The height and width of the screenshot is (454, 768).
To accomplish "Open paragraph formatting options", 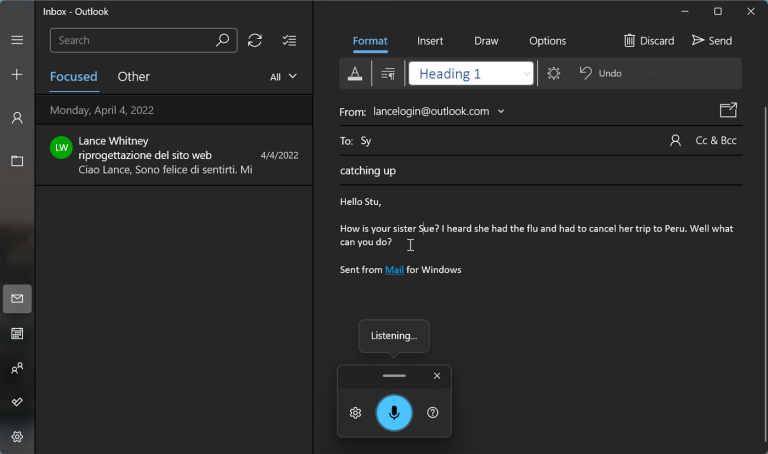I will pos(388,73).
